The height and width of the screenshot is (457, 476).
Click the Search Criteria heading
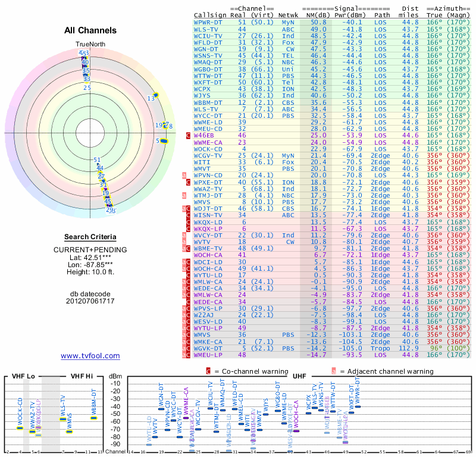[90, 237]
